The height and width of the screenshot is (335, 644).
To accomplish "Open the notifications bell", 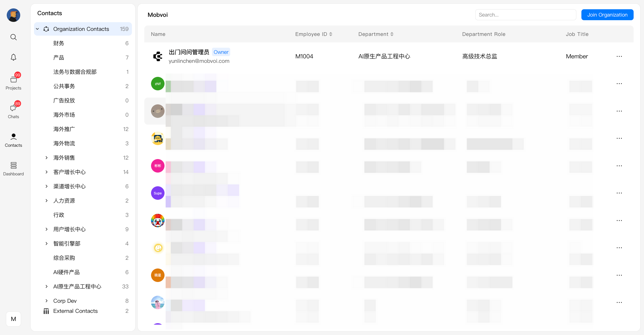I will pyautogui.click(x=13, y=57).
